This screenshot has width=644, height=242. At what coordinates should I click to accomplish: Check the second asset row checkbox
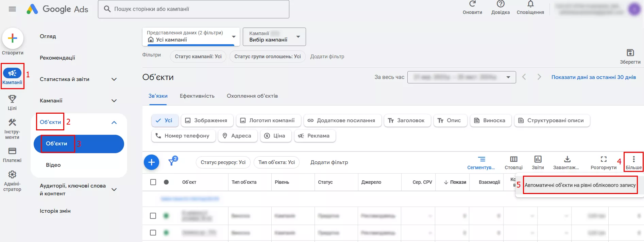[153, 233]
